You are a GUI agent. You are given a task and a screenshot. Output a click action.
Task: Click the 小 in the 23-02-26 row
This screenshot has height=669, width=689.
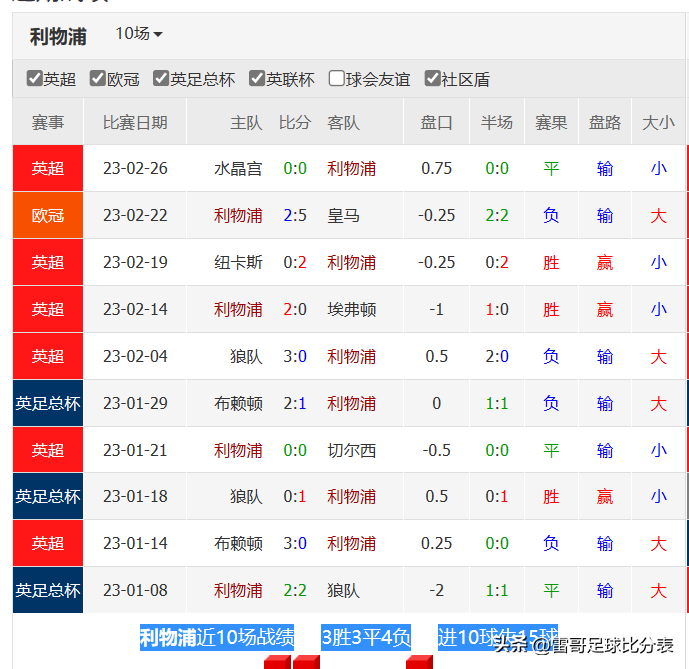tap(658, 169)
